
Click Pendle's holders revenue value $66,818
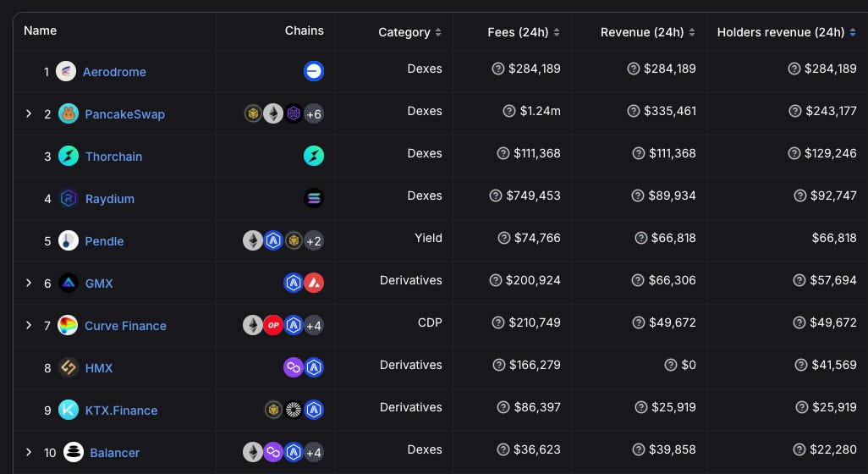(x=834, y=238)
